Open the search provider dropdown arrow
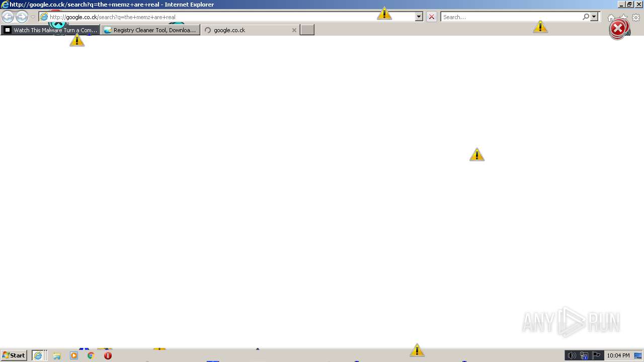 (594, 17)
